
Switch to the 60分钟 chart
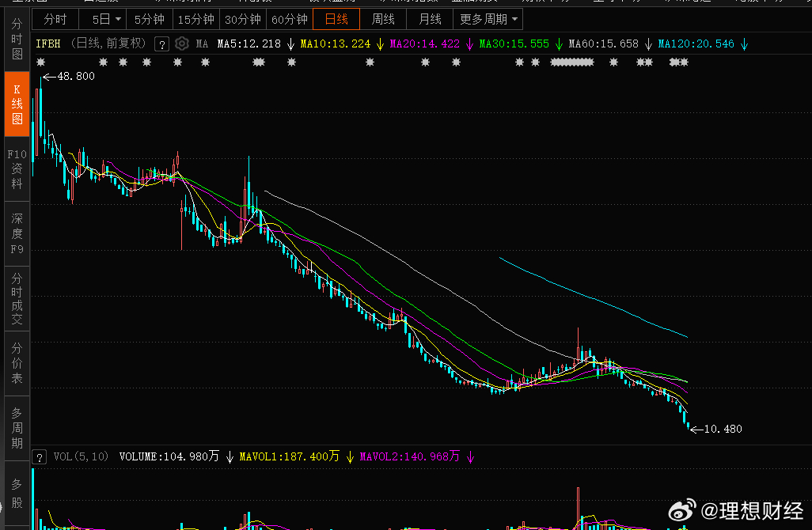coord(290,20)
